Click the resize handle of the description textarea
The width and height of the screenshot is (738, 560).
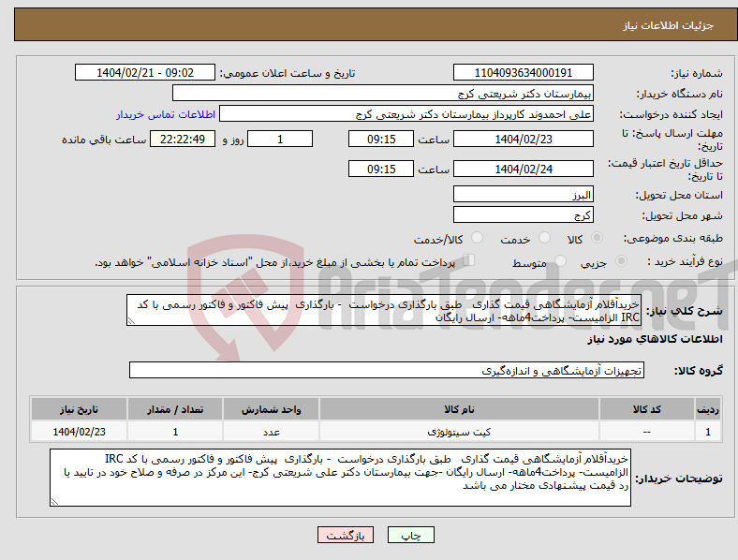pyautogui.click(x=131, y=321)
